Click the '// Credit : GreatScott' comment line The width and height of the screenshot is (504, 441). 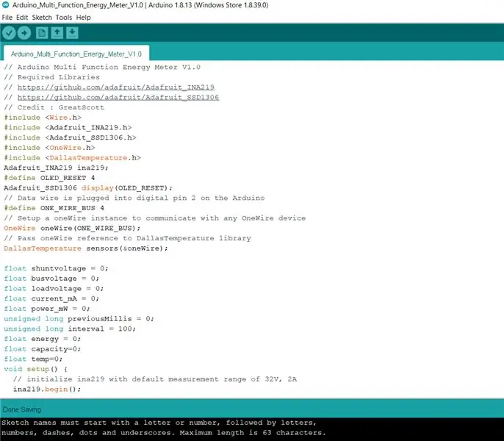(x=54, y=107)
